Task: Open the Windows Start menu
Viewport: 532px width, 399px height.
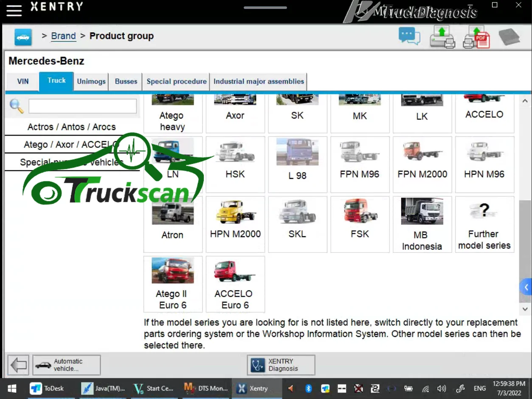Action: point(12,388)
